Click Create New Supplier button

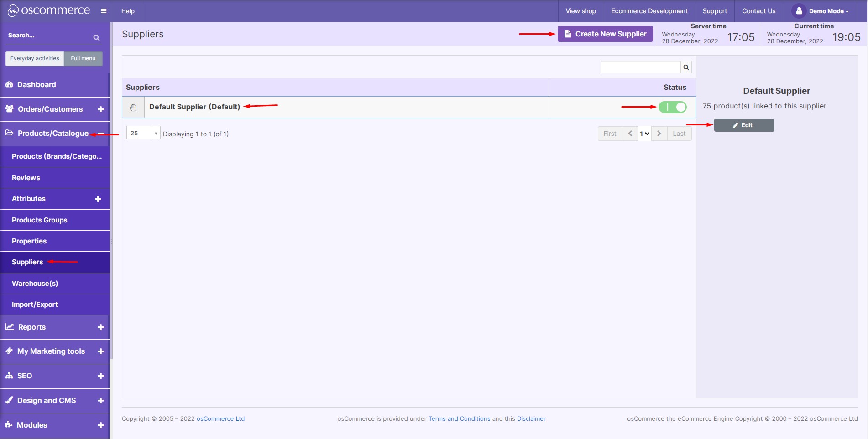click(605, 34)
